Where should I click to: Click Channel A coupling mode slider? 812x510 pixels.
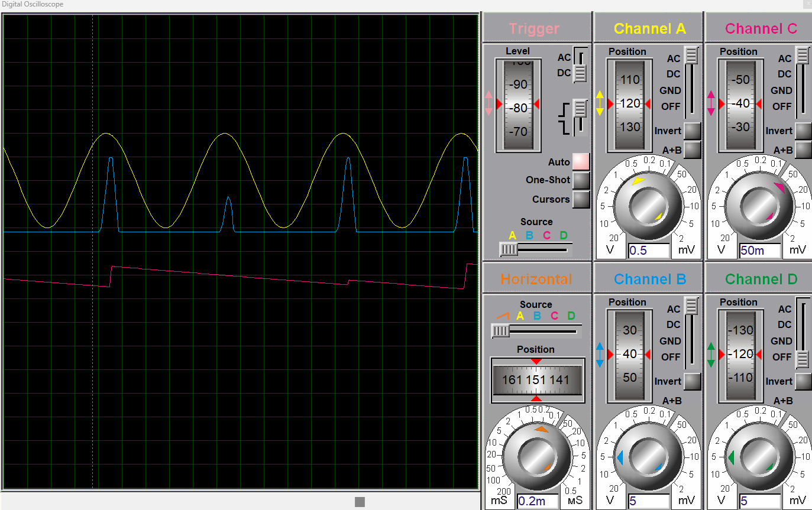[691, 82]
